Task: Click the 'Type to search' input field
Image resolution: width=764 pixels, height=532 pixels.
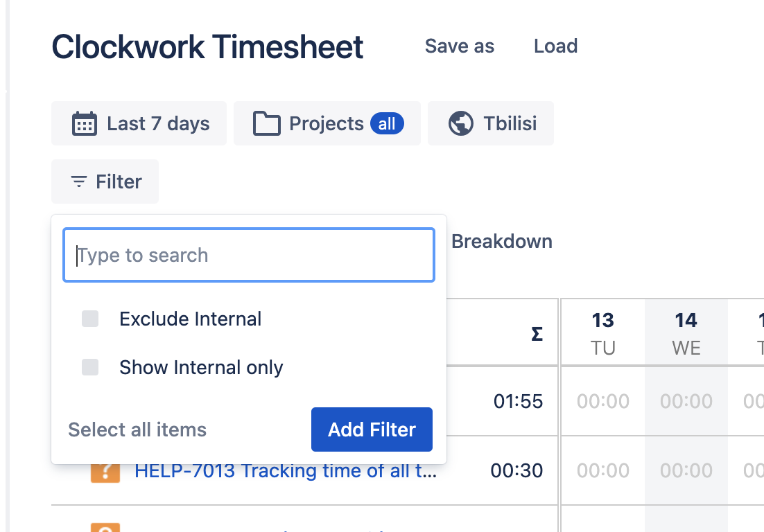Action: tap(248, 255)
